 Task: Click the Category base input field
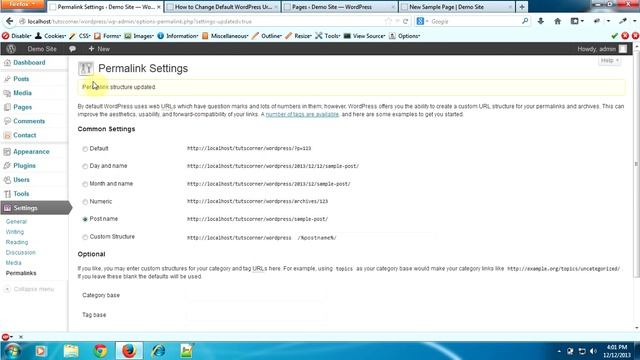point(256,296)
